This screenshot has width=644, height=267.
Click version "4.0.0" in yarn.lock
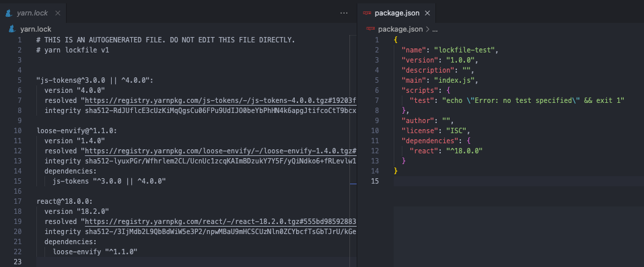[x=75, y=90]
